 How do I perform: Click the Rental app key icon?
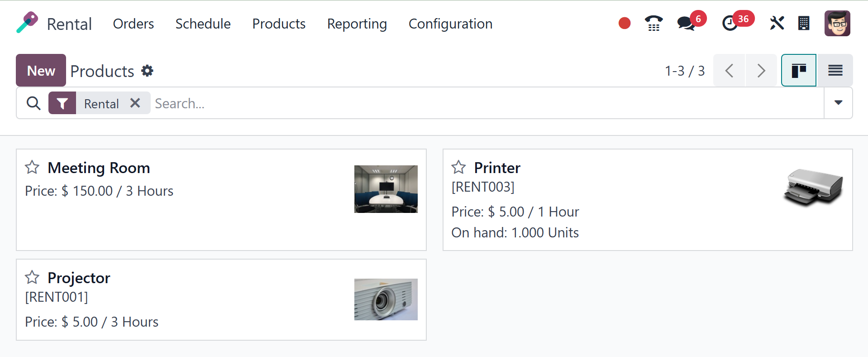27,23
